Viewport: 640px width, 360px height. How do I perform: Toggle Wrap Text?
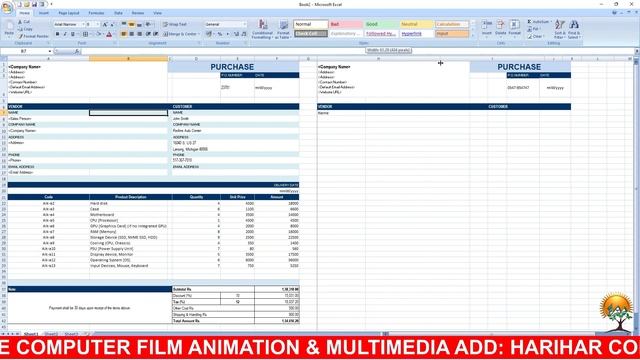point(175,24)
